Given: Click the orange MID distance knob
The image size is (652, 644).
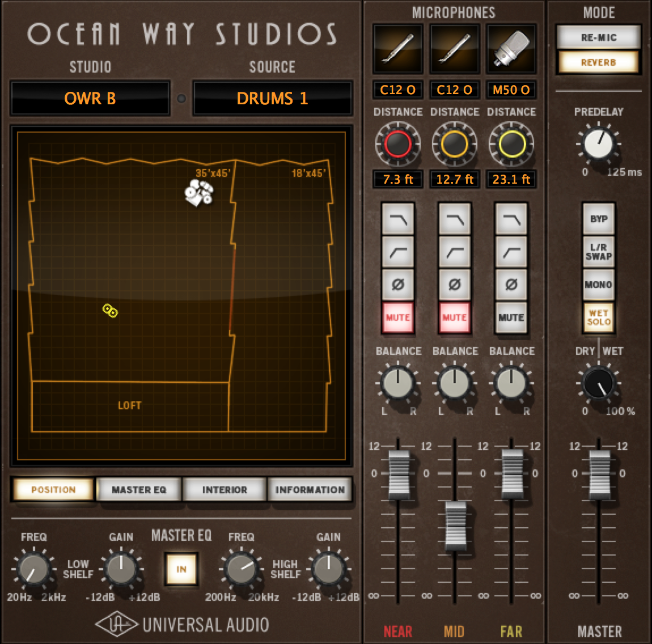Looking at the screenshot, I should point(455,144).
